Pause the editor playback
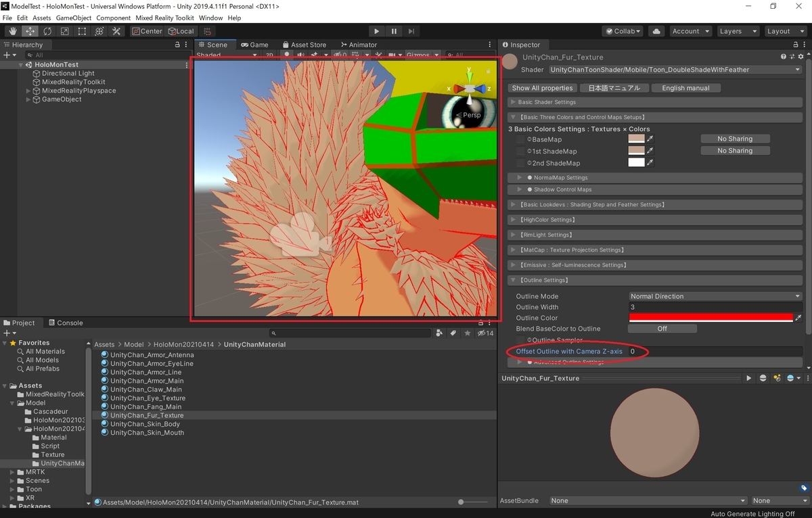This screenshot has height=518, width=812. pyautogui.click(x=394, y=31)
